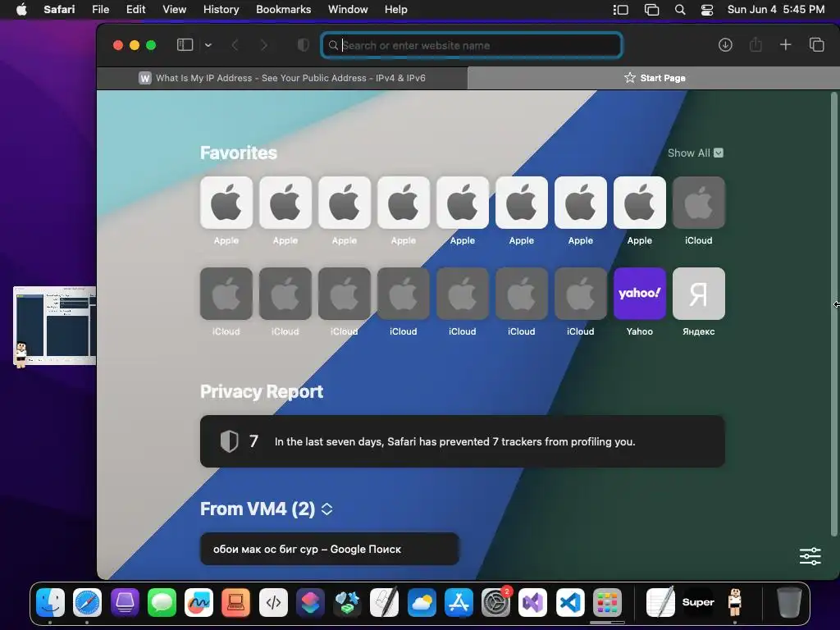The height and width of the screenshot is (630, 840).
Task: Open System Preferences with badge in Dock
Action: [496, 603]
